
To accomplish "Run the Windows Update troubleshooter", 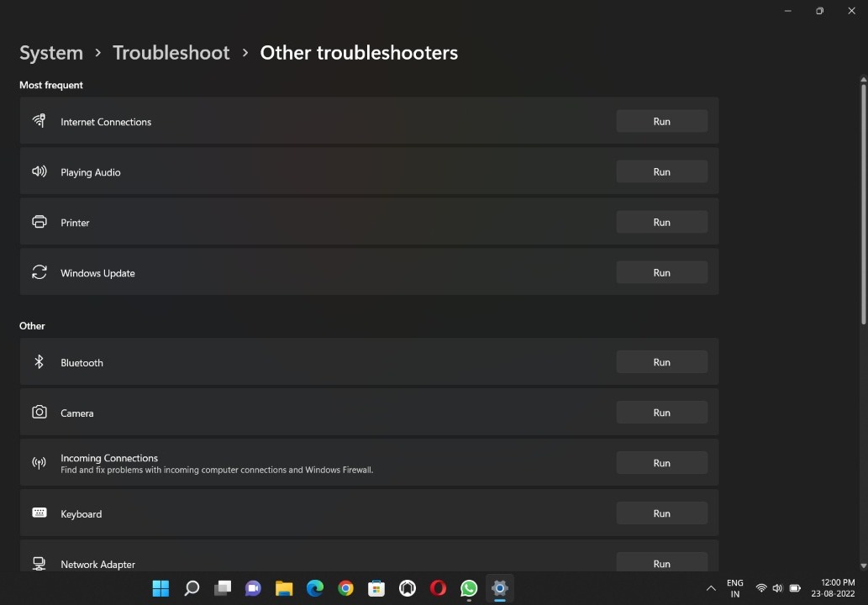I will 661,272.
